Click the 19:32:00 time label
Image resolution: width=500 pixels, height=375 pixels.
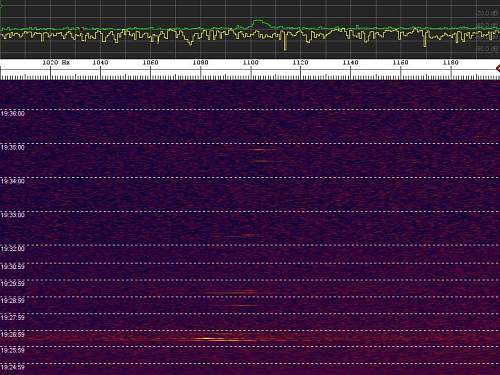pyautogui.click(x=13, y=249)
